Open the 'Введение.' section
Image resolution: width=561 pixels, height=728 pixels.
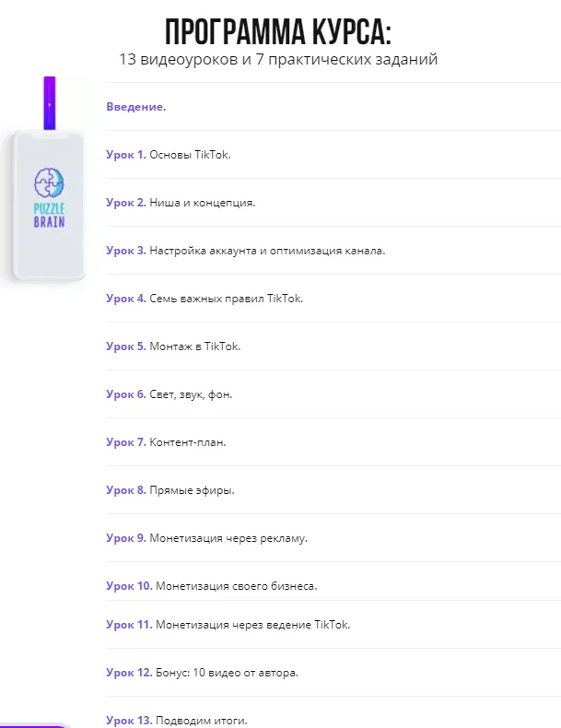coord(136,107)
